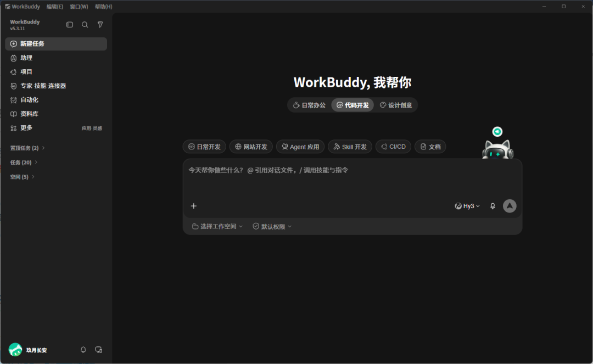Switch to the 设计创意 tab

coord(396,105)
